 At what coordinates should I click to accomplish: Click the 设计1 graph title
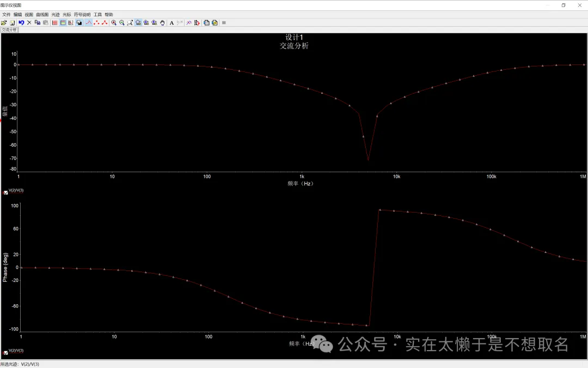point(294,38)
